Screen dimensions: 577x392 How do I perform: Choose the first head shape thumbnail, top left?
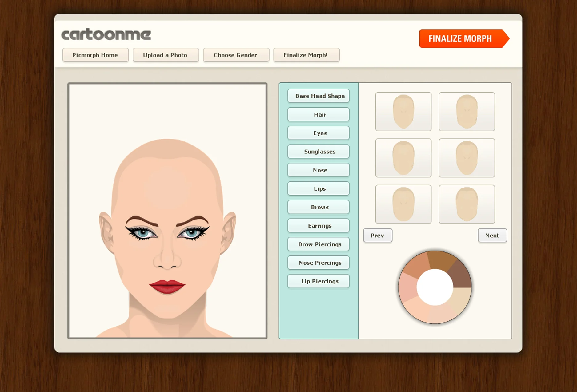click(403, 112)
